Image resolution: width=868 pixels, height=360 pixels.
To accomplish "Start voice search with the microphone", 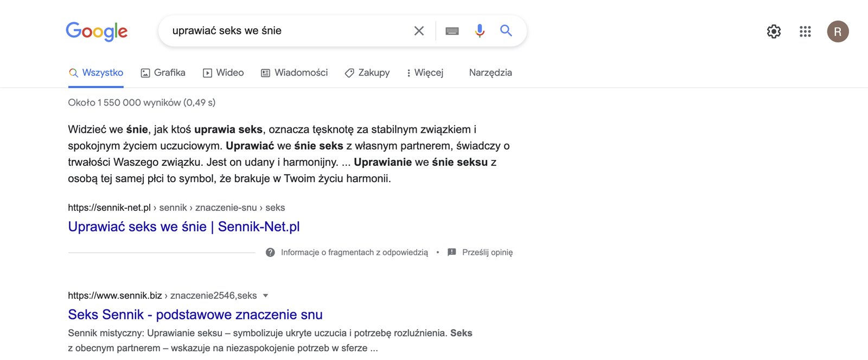I will click(480, 31).
